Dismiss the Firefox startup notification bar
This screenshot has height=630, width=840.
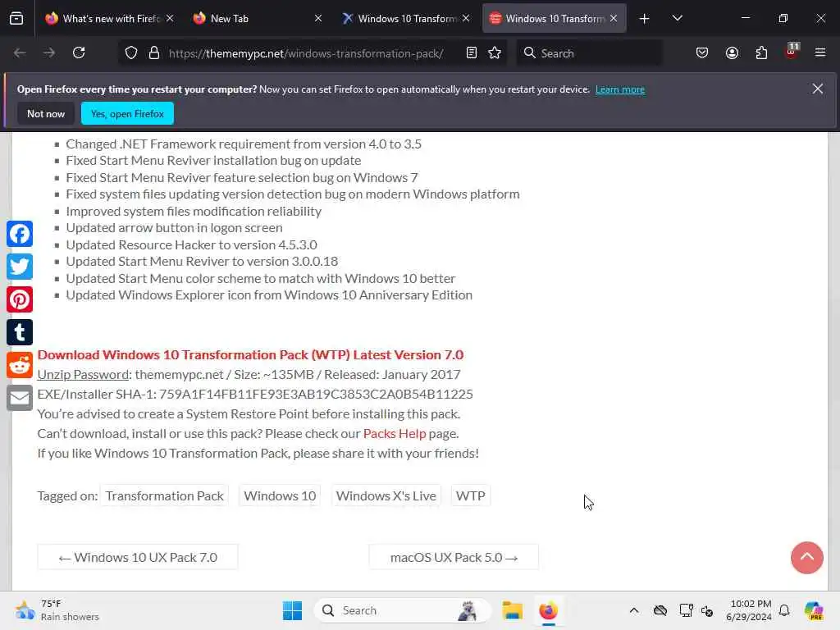point(818,89)
